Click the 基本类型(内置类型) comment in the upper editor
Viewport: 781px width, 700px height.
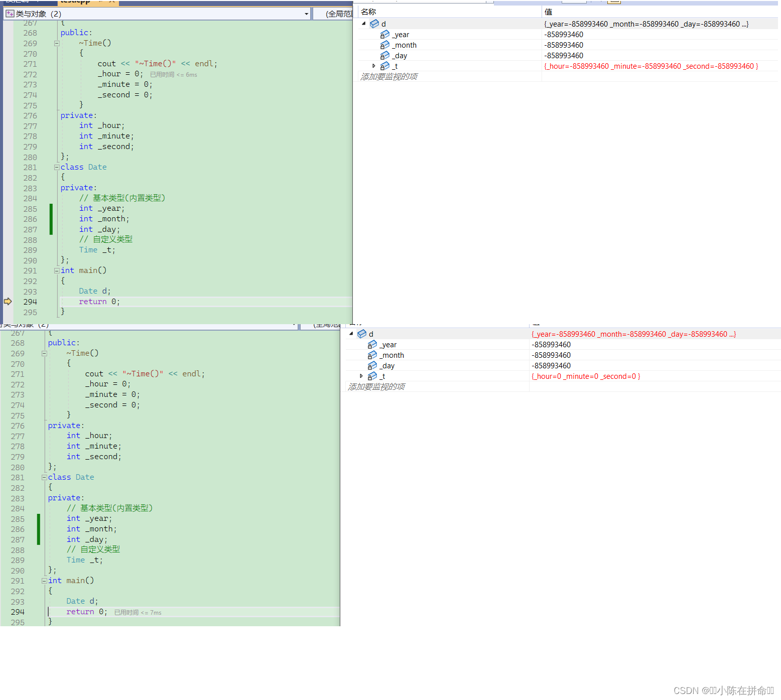[x=122, y=198]
